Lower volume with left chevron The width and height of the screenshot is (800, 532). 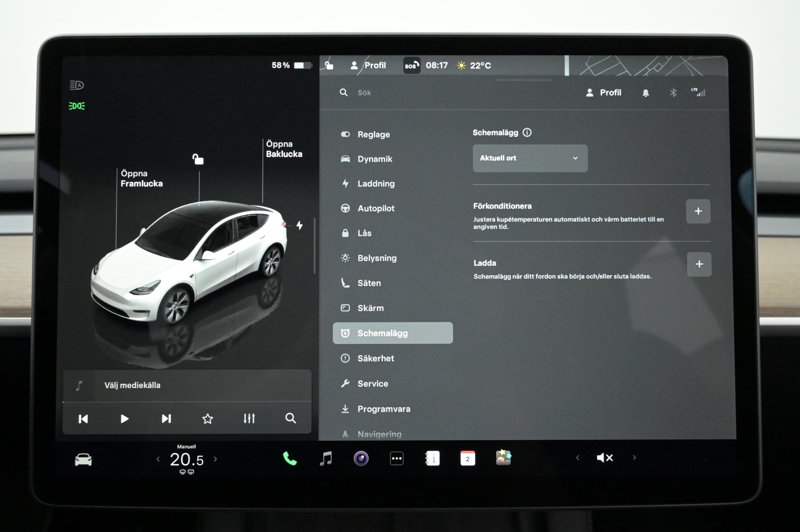pyautogui.click(x=577, y=458)
